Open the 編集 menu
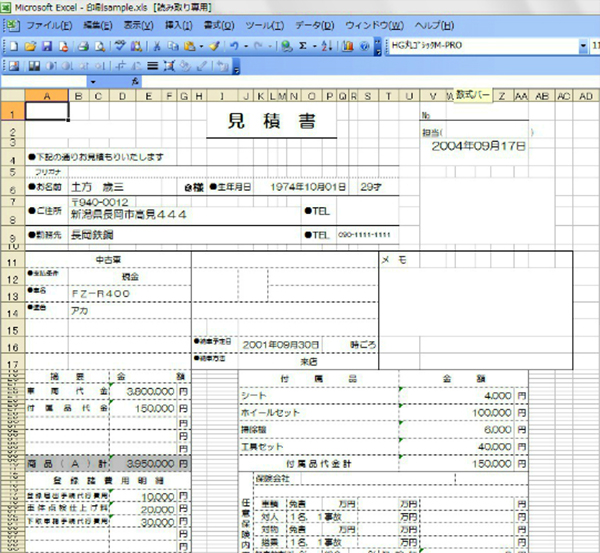The image size is (600, 553). point(98,26)
